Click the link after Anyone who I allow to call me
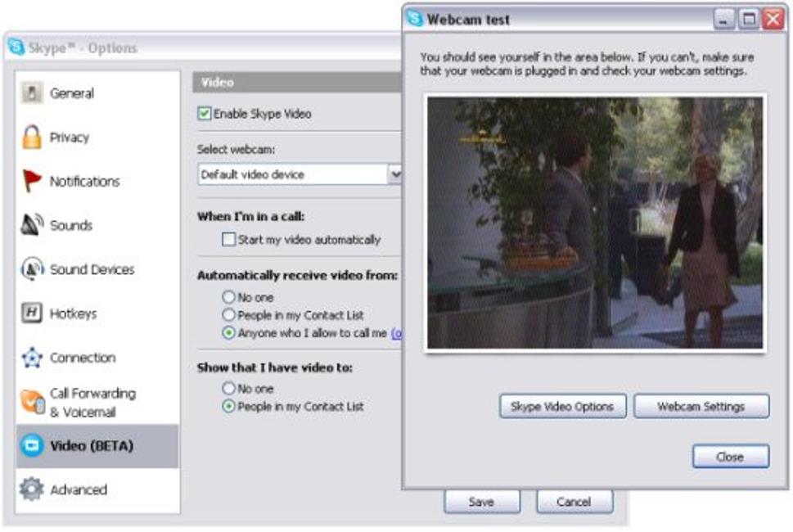Image resolution: width=793 pixels, height=532 pixels. tap(397, 333)
